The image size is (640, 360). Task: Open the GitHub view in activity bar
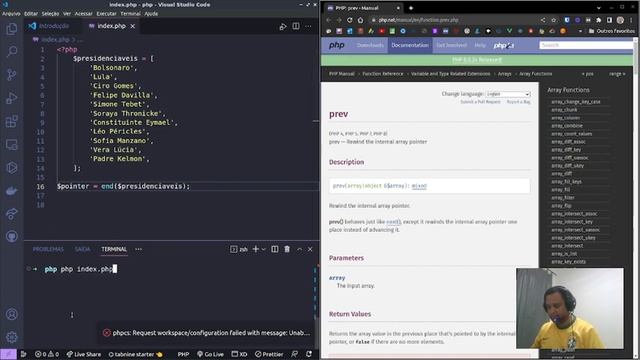point(12,236)
